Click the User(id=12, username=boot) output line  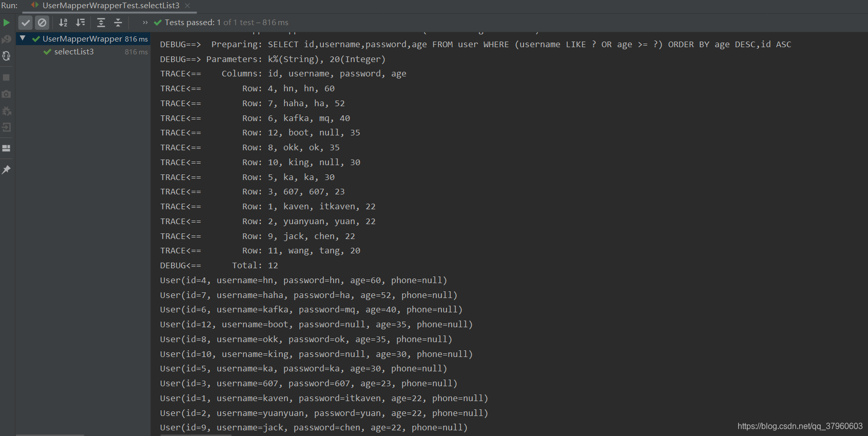point(317,325)
